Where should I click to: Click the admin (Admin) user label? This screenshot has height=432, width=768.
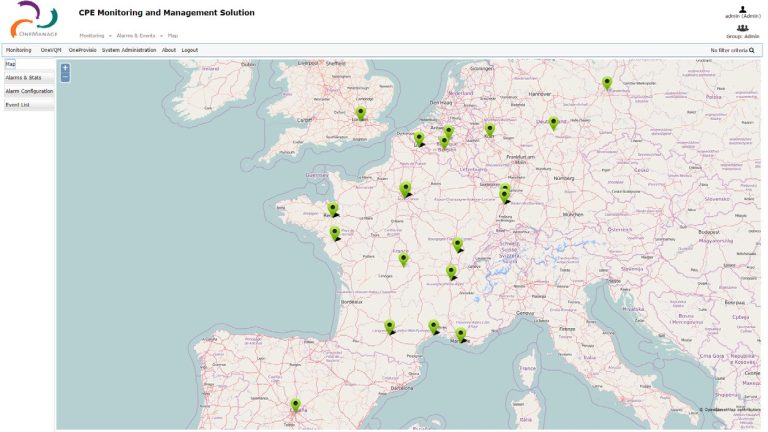click(x=743, y=16)
